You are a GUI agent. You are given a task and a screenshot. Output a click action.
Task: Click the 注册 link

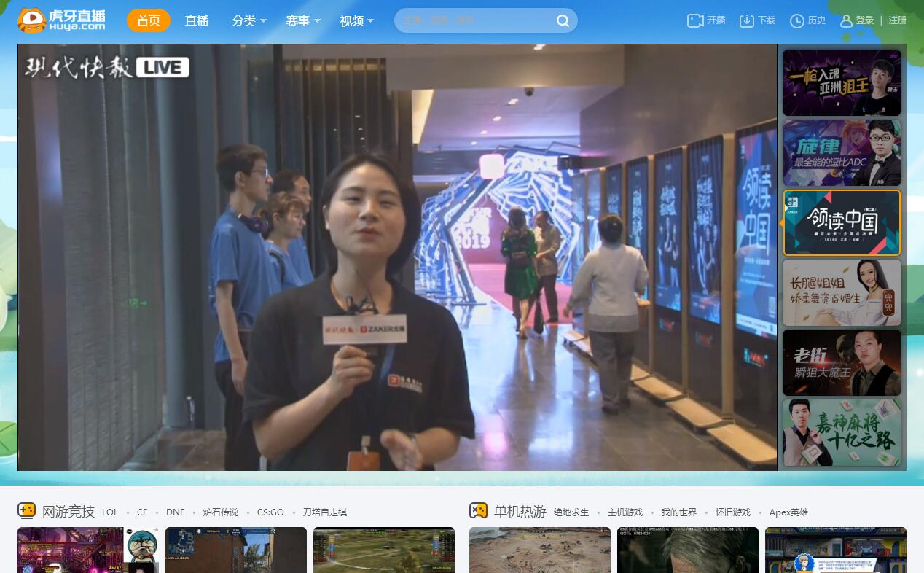click(897, 20)
